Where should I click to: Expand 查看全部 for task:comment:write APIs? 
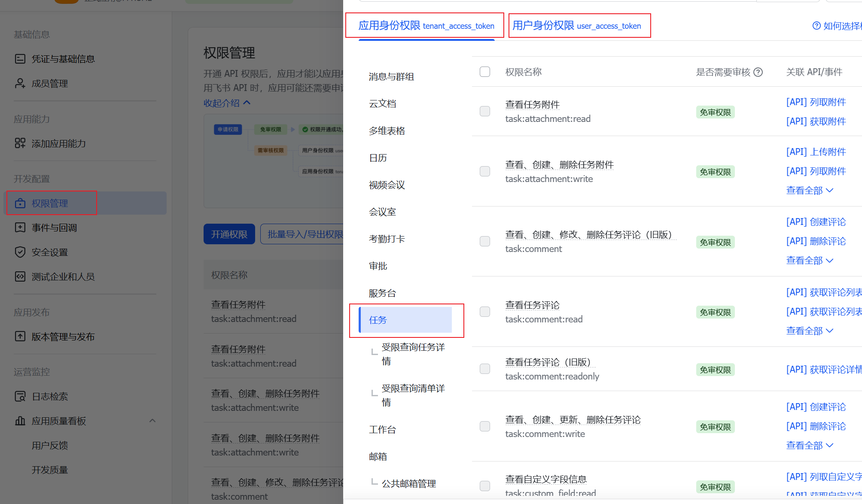[810, 446]
